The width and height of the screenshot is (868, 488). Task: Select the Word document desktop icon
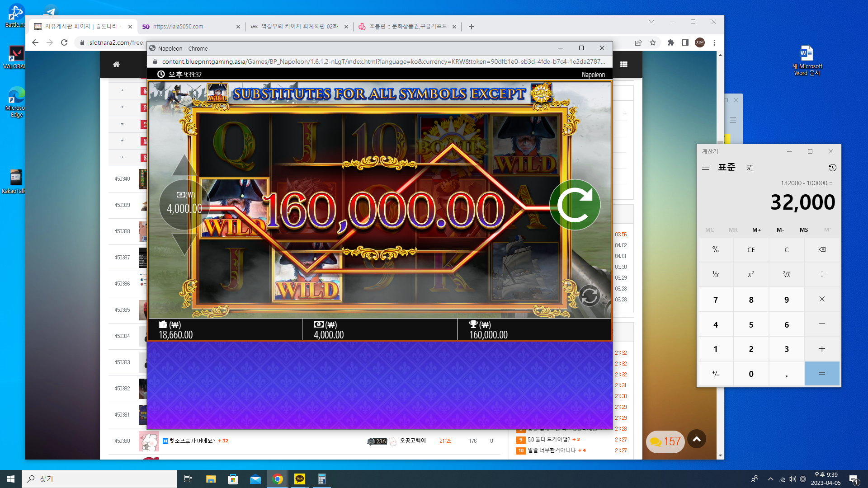[x=807, y=61]
